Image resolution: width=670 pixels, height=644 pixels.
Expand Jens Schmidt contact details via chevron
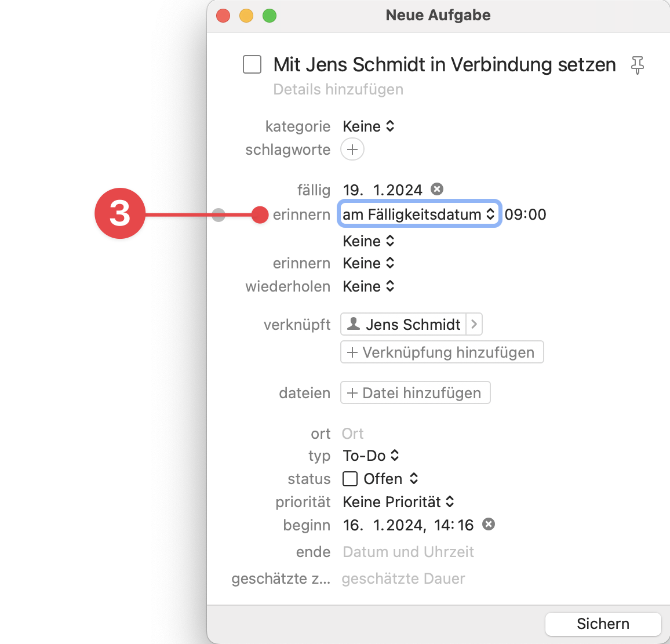coord(475,323)
